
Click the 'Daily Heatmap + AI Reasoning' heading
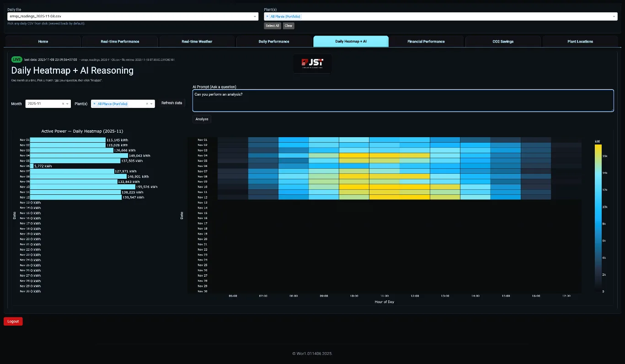click(x=72, y=70)
